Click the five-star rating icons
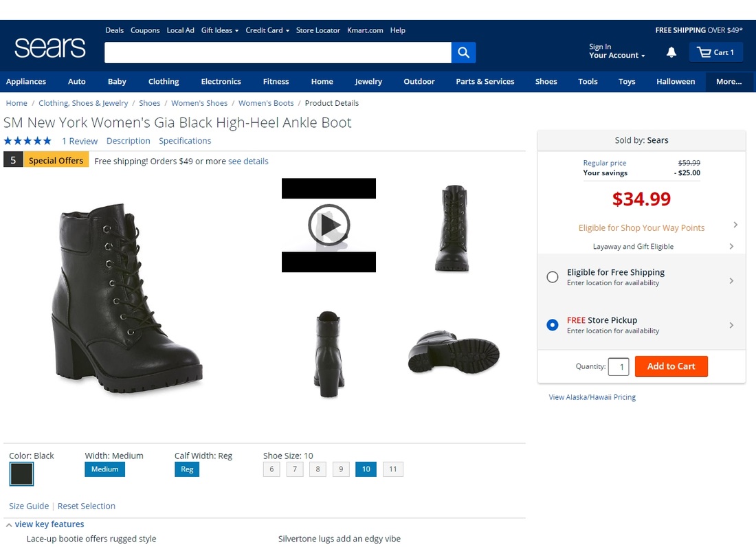756x547 pixels. coord(27,141)
